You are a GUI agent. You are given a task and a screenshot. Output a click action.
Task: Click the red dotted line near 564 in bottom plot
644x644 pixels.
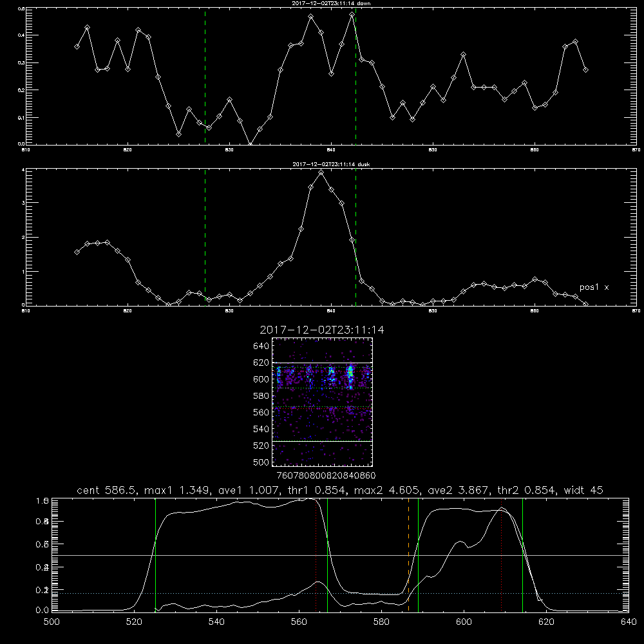tap(316, 554)
